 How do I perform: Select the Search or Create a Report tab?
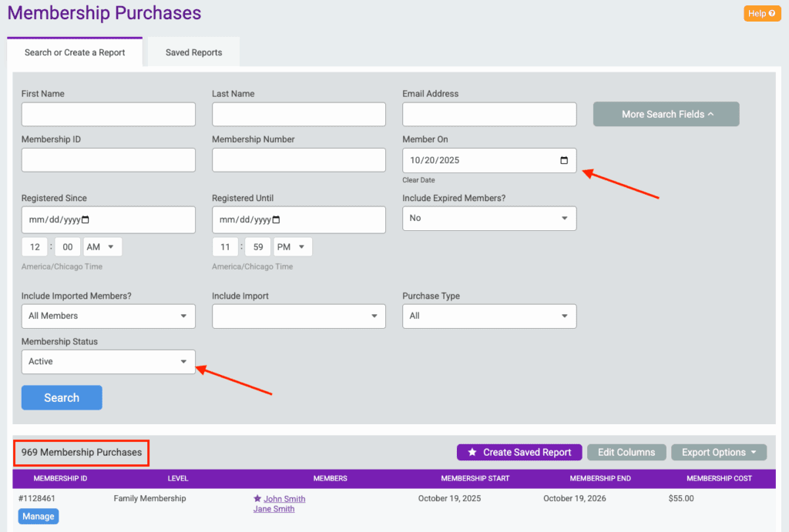[75, 52]
